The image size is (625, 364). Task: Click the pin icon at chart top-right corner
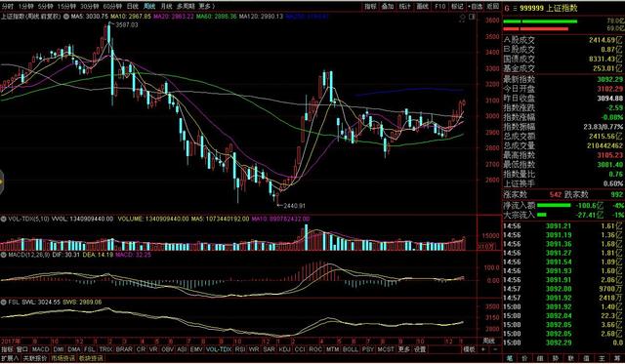pos(462,18)
